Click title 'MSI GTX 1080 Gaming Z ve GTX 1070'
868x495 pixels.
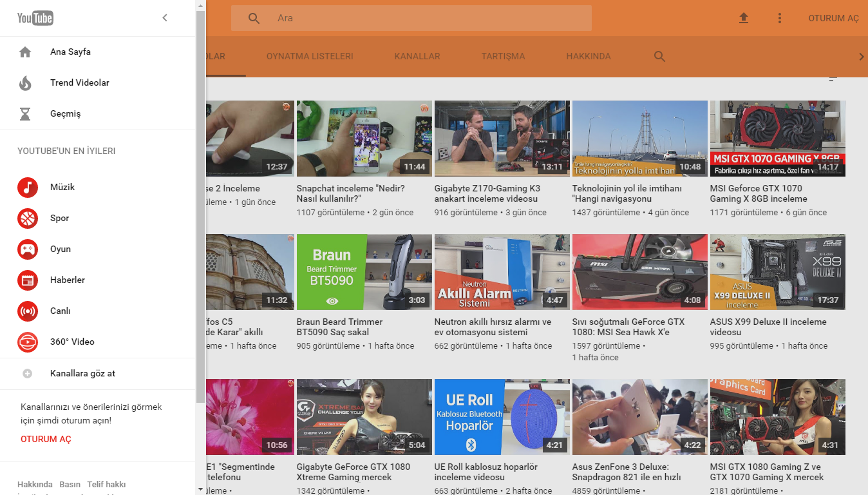point(767,472)
